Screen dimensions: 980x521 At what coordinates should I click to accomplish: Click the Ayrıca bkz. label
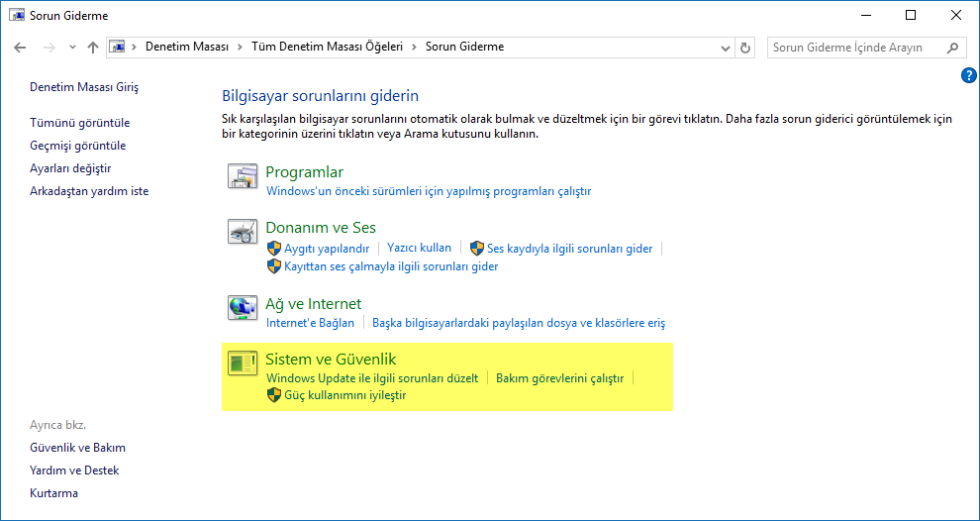coord(57,425)
